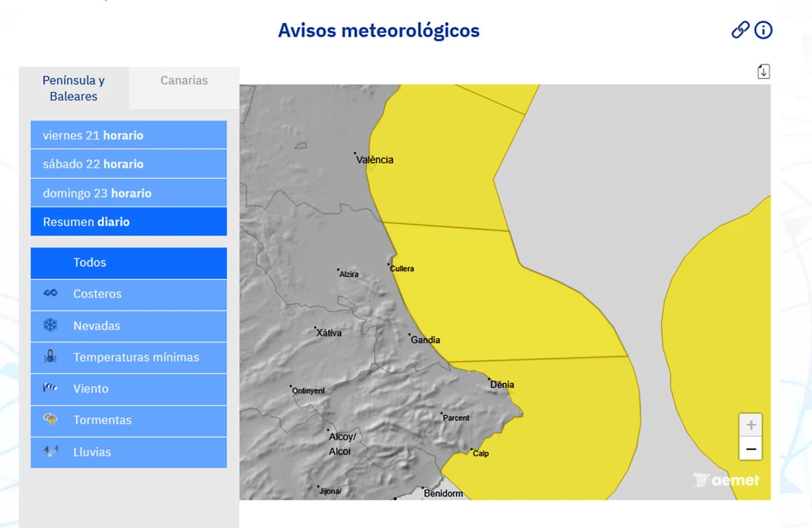This screenshot has height=528, width=812.
Task: Switch to the Canarias tab
Action: pyautogui.click(x=184, y=81)
